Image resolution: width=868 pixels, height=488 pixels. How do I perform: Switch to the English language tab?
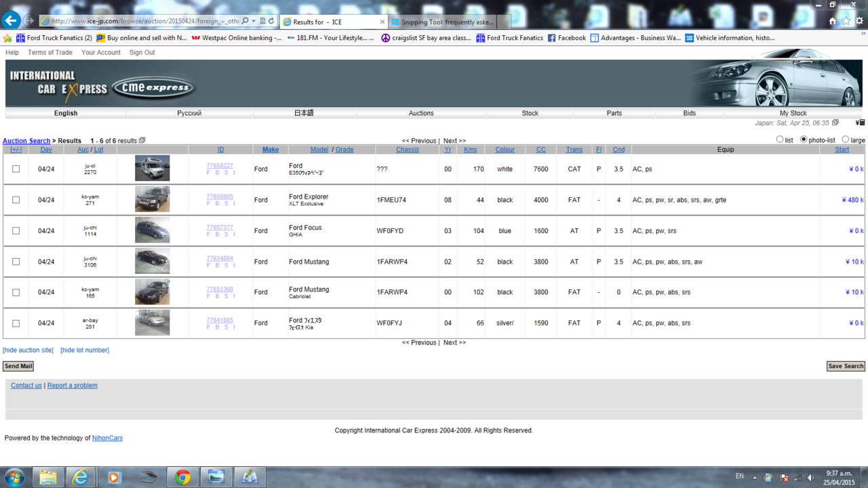click(66, 113)
